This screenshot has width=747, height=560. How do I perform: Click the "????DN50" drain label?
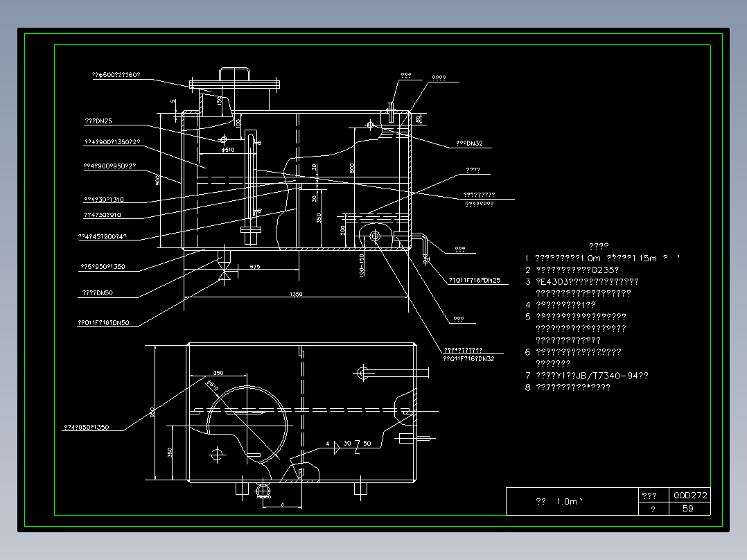pos(97,293)
